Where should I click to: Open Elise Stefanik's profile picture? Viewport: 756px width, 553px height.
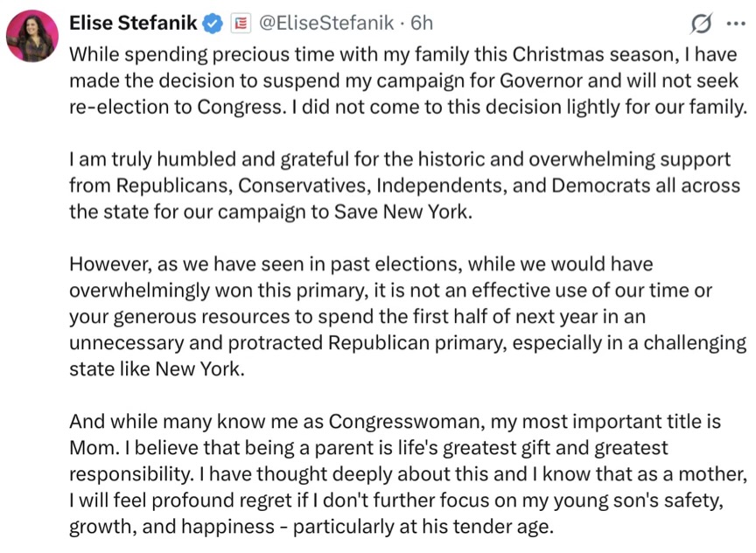32,36
